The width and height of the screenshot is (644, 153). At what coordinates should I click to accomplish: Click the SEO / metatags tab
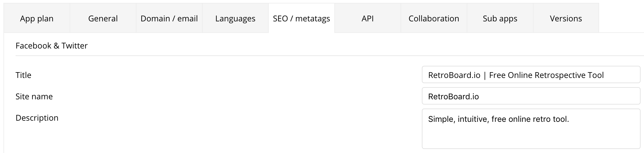click(302, 18)
